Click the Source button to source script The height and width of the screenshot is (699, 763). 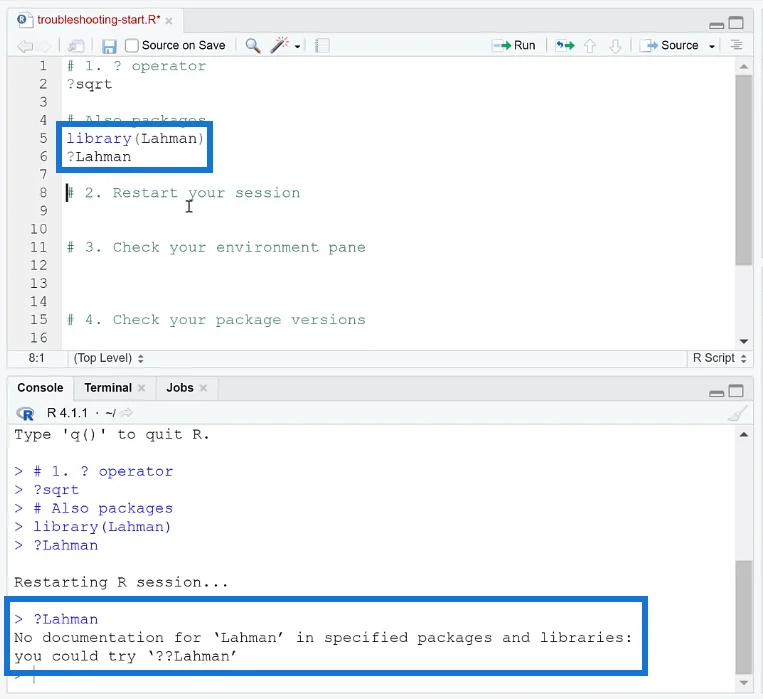pos(669,45)
